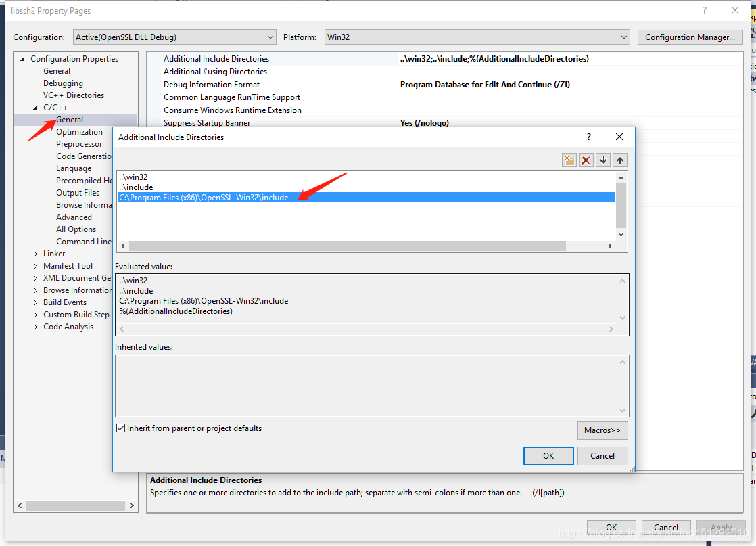Cancel the Additional Include Directories dialog
The width and height of the screenshot is (756, 546).
[603, 455]
